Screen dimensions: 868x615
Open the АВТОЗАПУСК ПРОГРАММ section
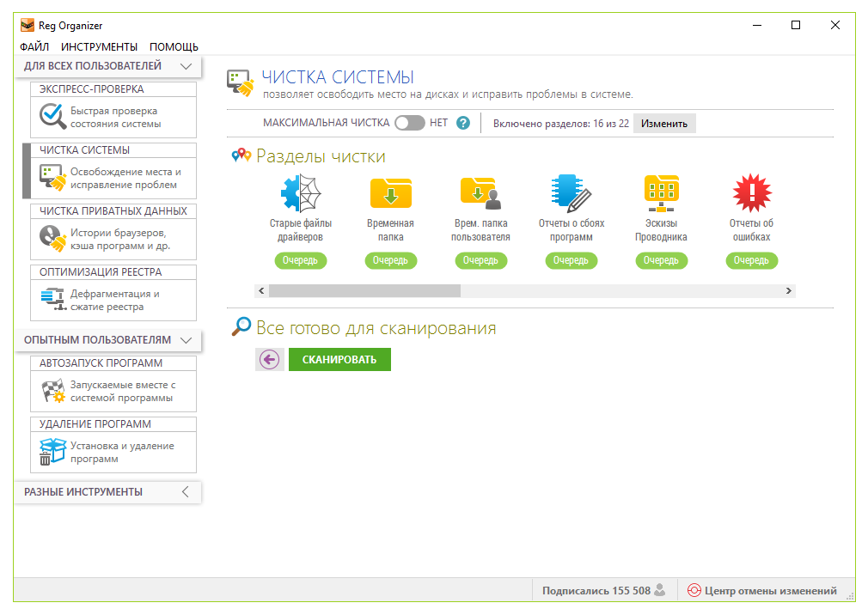113,384
